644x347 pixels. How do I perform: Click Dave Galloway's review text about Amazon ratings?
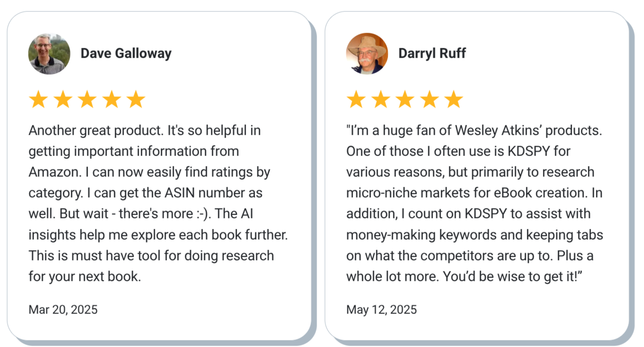[x=158, y=203]
